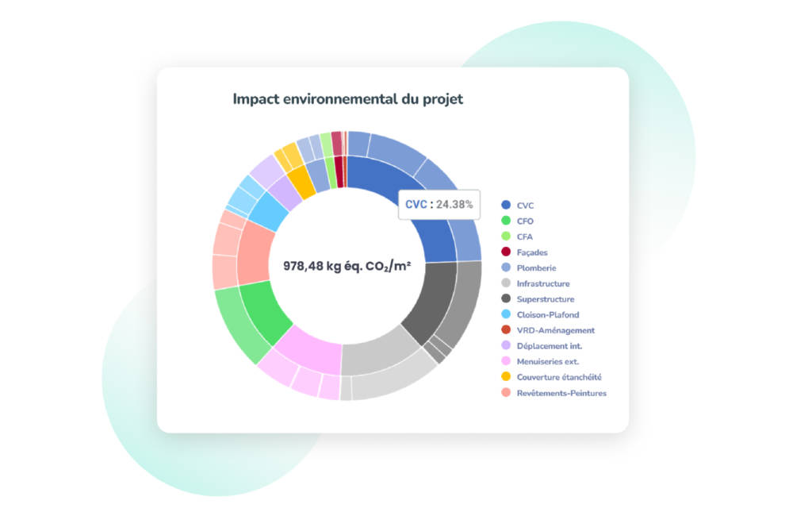Toggle the CFA legend entry
812x508 pixels.
tap(517, 237)
